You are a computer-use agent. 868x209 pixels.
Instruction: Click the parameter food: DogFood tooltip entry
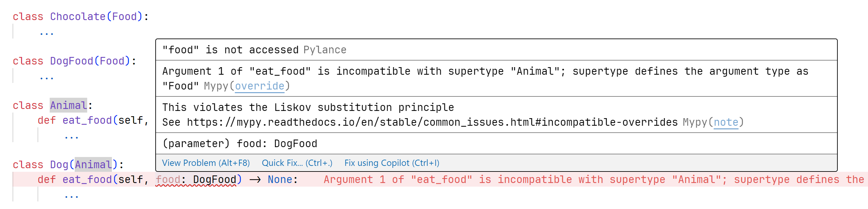[239, 143]
